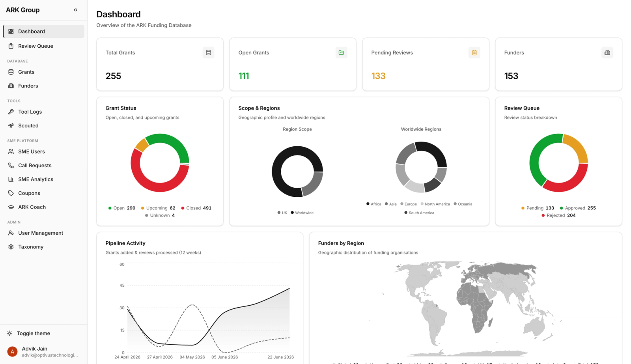
Task: Click the Pipeline Activity heading
Action: 125,243
